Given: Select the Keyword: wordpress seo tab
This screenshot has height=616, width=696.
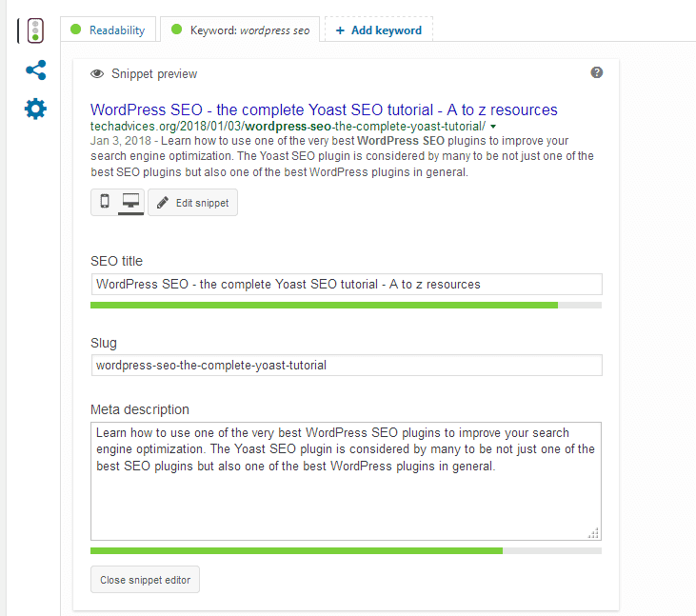Looking at the screenshot, I should pos(240,30).
